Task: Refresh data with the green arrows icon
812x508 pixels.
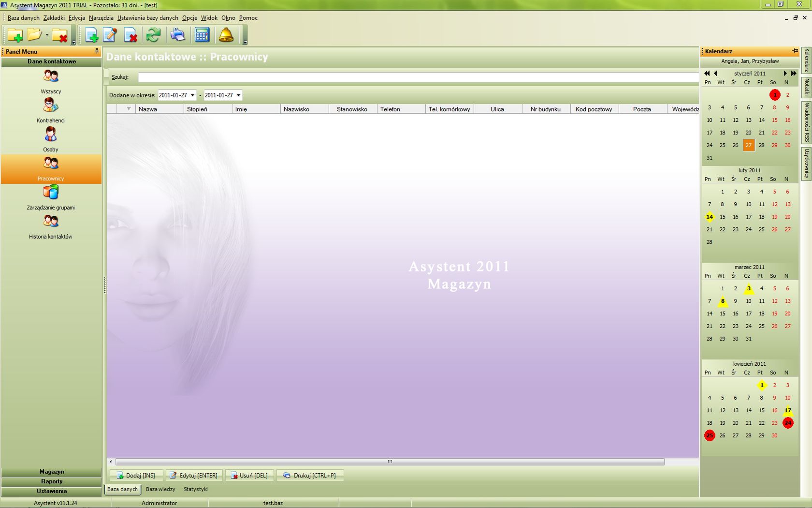Action: tap(154, 35)
